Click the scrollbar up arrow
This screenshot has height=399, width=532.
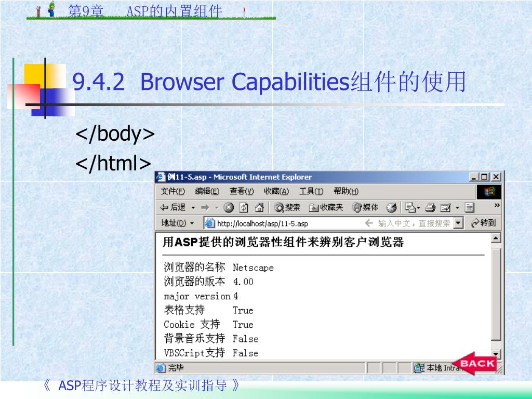496,238
